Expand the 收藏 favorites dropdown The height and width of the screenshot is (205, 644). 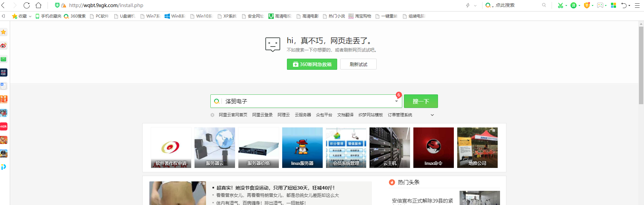pos(30,16)
